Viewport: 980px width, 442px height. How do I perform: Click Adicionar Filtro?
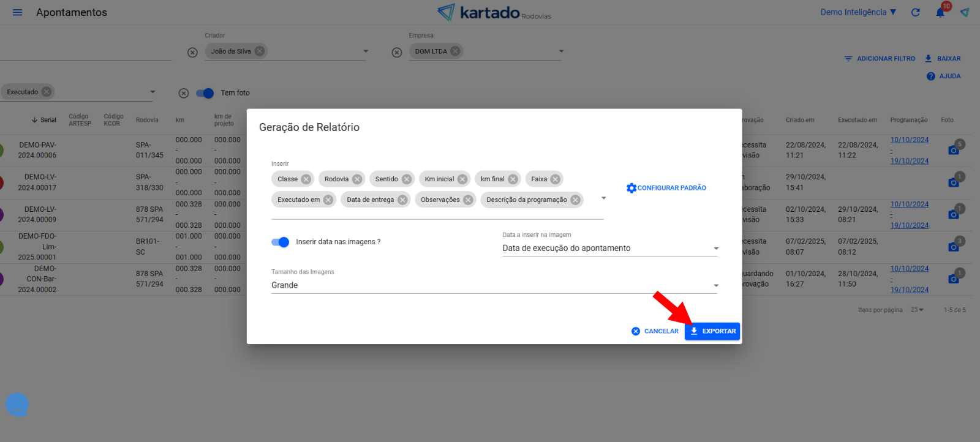880,59
